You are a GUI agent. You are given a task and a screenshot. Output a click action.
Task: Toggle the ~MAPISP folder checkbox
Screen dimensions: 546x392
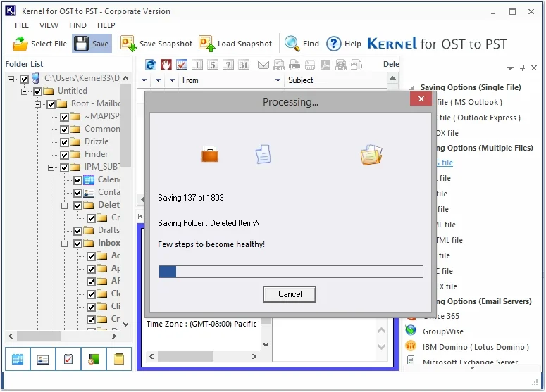64,118
